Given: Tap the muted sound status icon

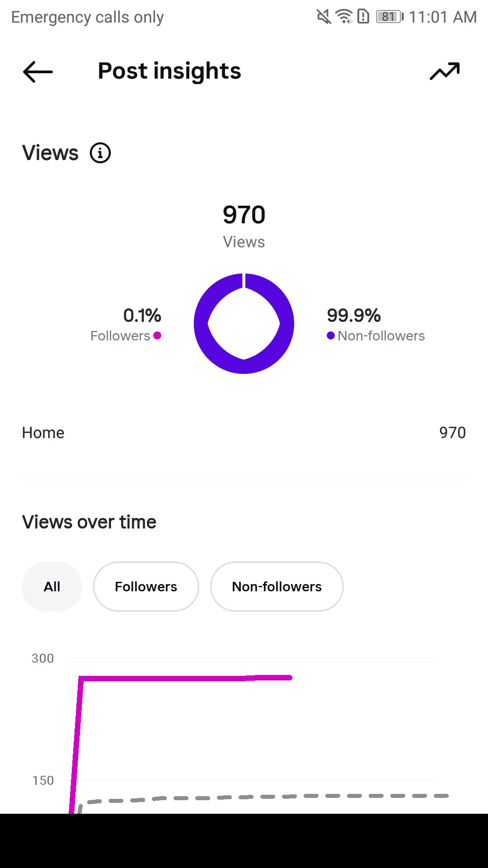Looking at the screenshot, I should pos(324,17).
